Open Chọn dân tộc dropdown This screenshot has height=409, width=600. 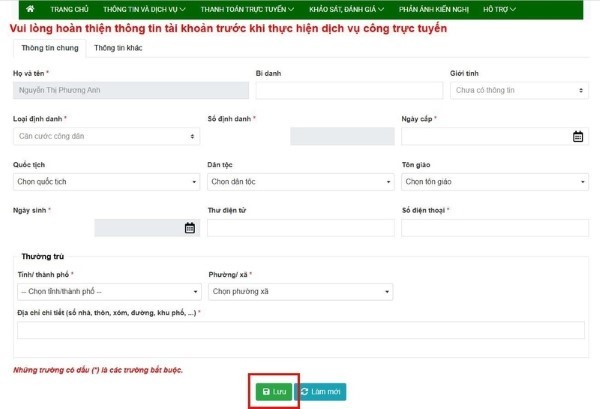click(x=301, y=182)
